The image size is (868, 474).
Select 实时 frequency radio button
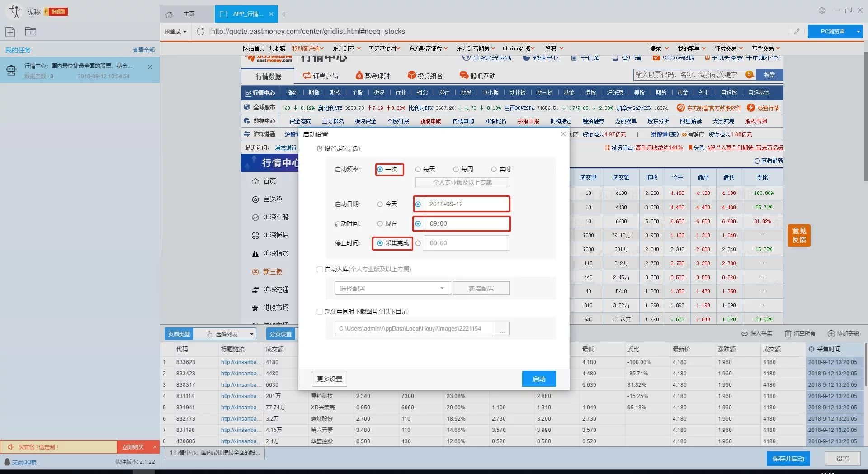[494, 169]
